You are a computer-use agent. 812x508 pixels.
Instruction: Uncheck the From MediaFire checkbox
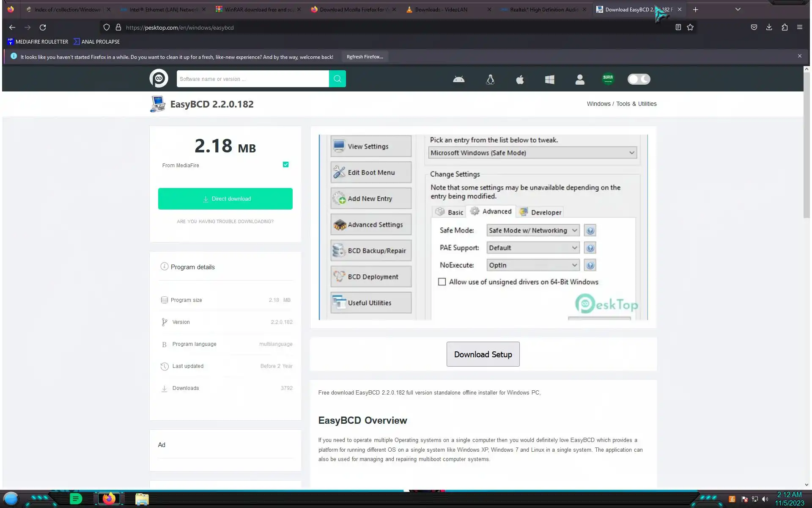(285, 165)
